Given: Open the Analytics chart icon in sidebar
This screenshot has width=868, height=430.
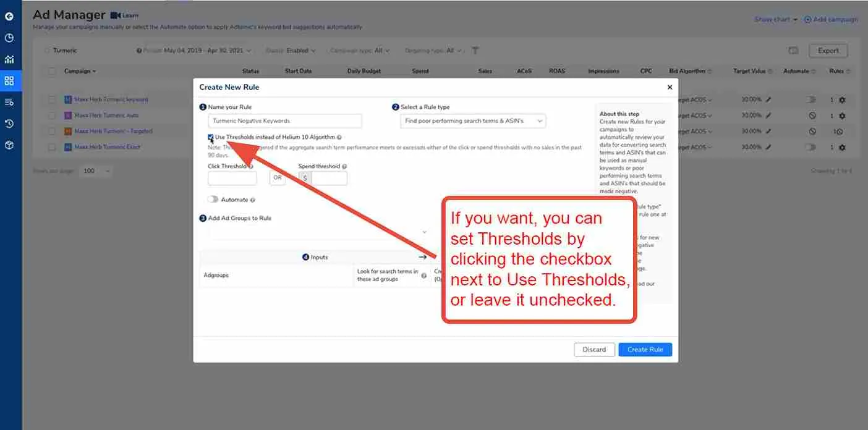Looking at the screenshot, I should click(9, 59).
